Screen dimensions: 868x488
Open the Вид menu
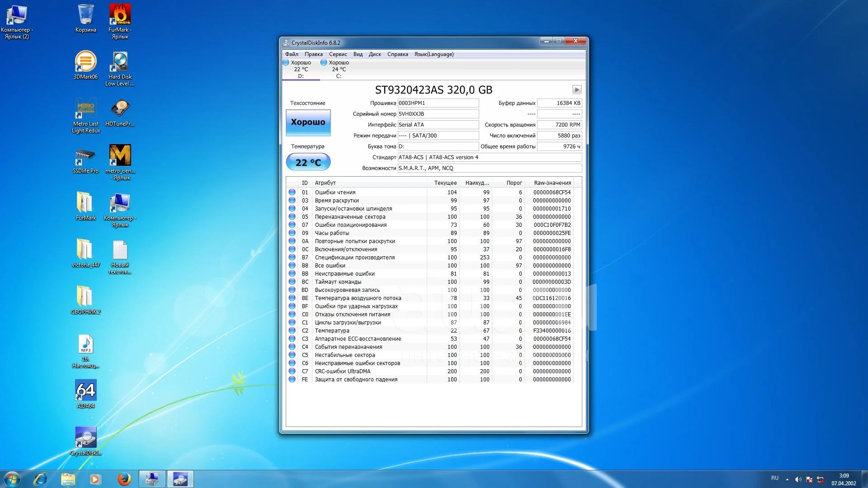click(358, 54)
